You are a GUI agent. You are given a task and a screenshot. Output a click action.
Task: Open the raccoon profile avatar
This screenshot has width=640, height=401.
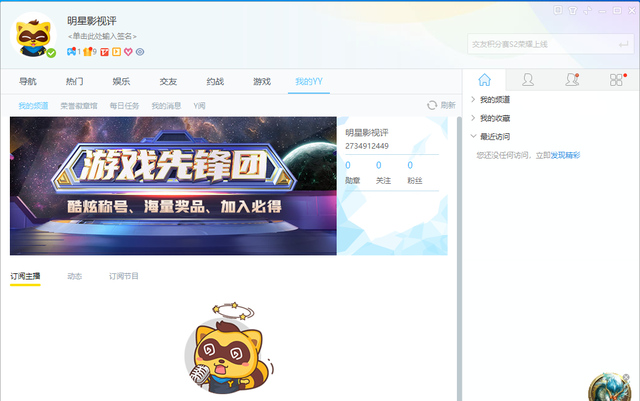33,34
